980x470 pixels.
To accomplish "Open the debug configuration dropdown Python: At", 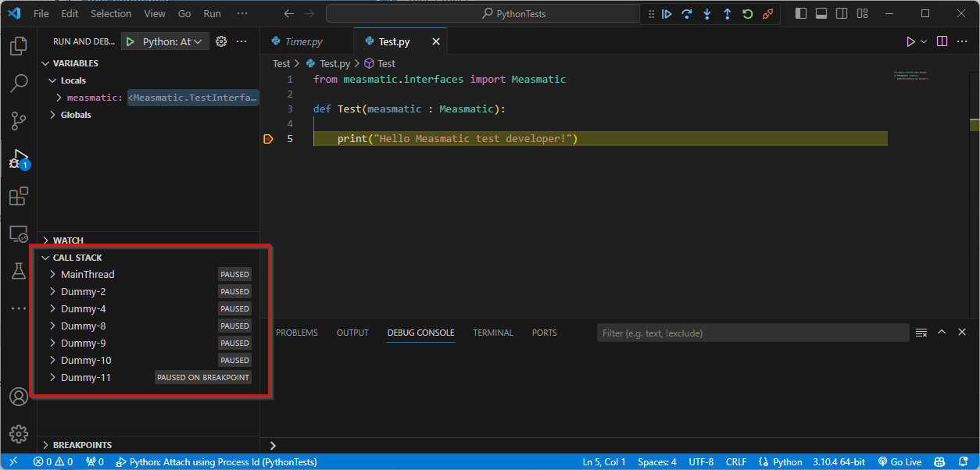I will point(173,41).
